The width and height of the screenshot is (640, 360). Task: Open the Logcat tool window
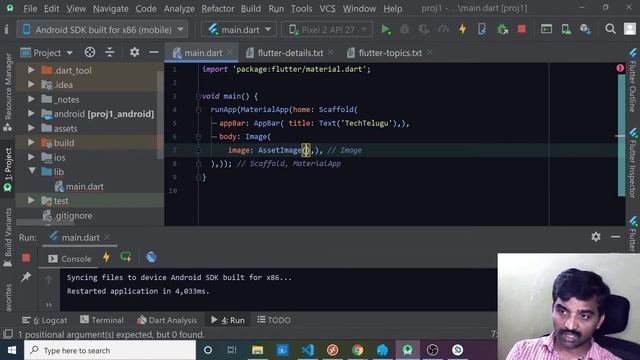44,320
